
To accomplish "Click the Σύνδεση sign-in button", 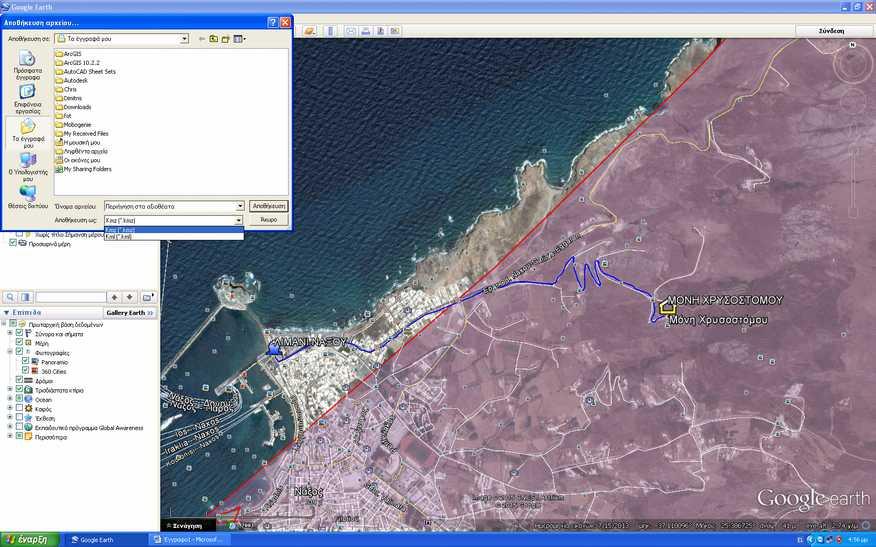I will click(x=831, y=31).
